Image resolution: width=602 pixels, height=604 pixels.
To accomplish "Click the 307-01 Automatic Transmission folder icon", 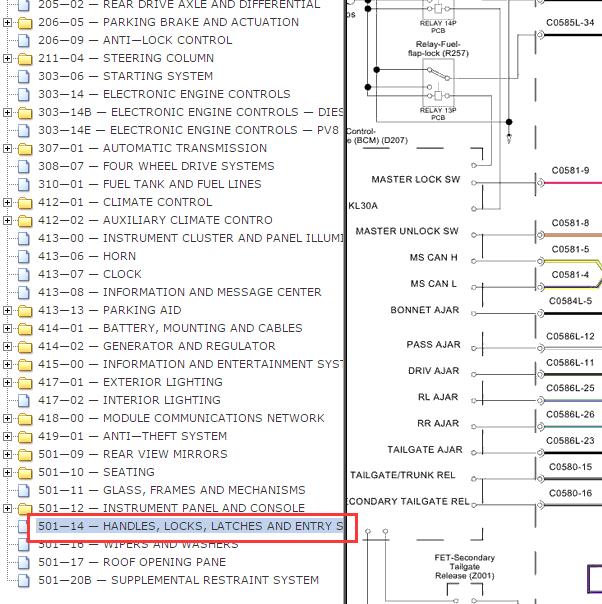I will click(x=25, y=149).
